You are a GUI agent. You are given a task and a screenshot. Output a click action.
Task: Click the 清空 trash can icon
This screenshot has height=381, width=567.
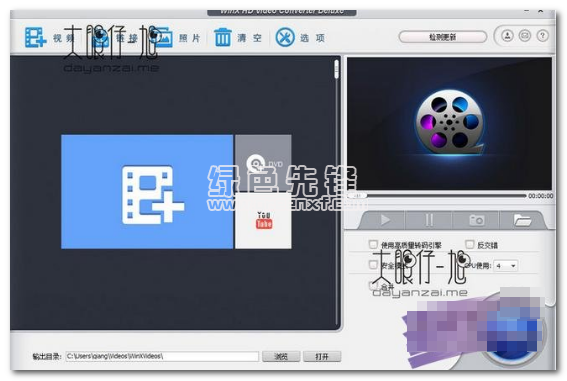[x=222, y=37]
